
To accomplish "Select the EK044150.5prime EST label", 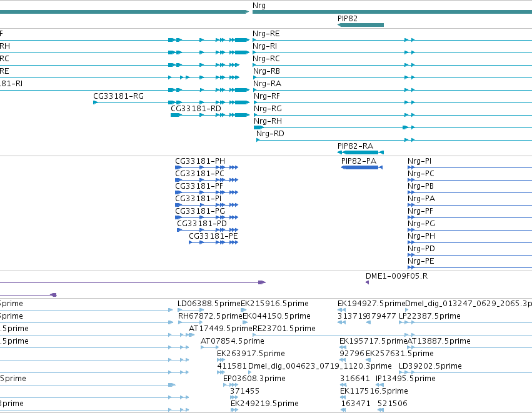I will pyautogui.click(x=276, y=316).
